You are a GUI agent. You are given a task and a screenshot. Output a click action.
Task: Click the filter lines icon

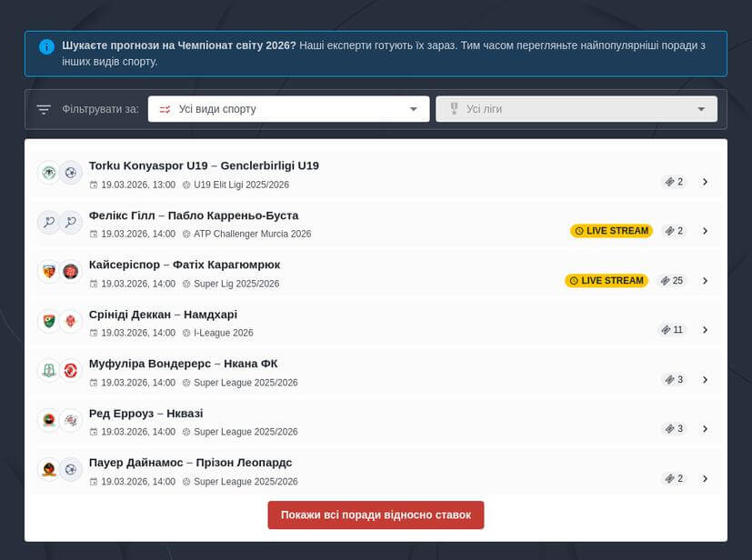44,109
